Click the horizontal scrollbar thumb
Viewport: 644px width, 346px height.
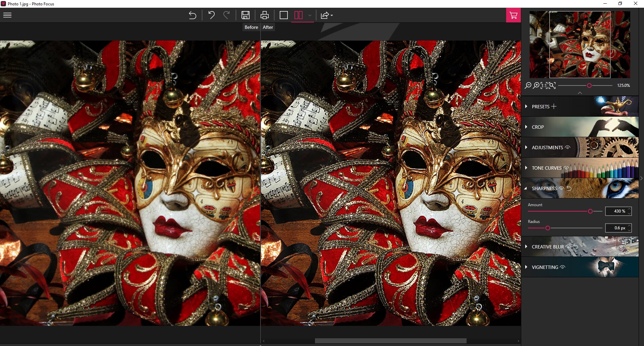[x=390, y=341]
